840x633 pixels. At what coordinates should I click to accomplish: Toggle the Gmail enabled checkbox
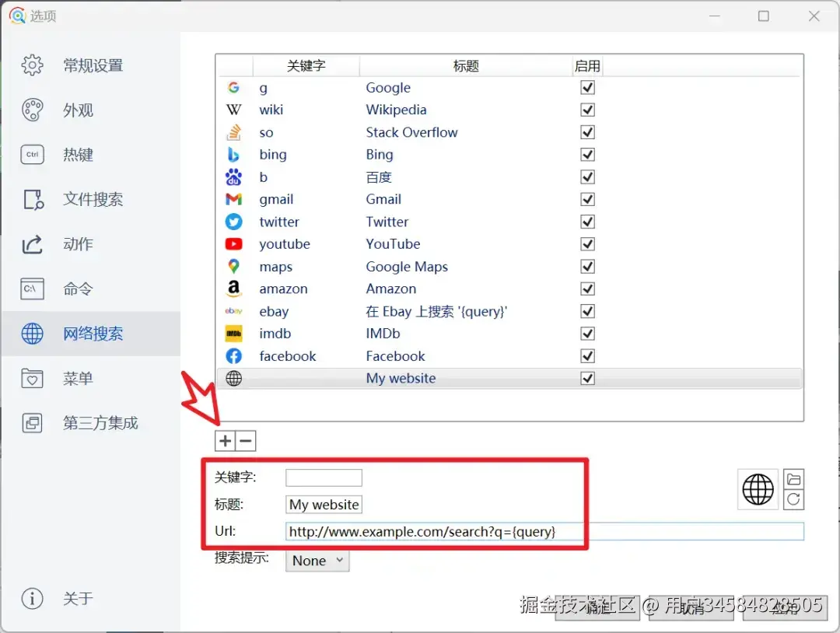[588, 199]
